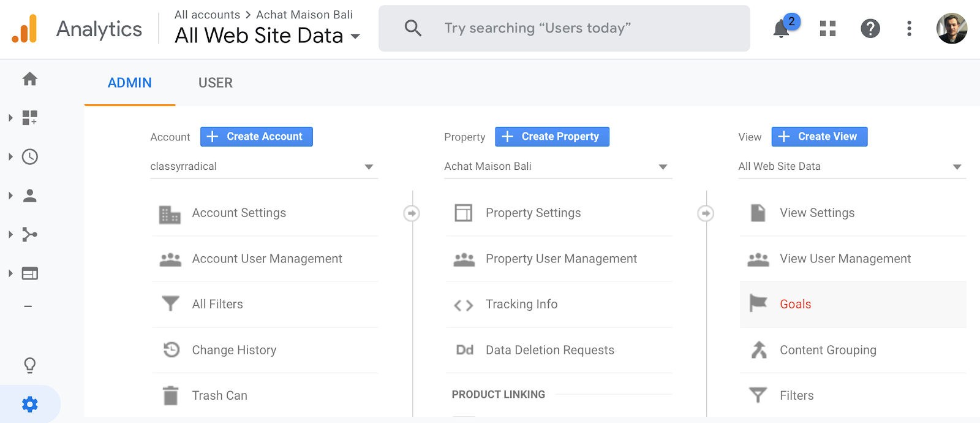Open the three-dot more options menu

click(x=909, y=28)
